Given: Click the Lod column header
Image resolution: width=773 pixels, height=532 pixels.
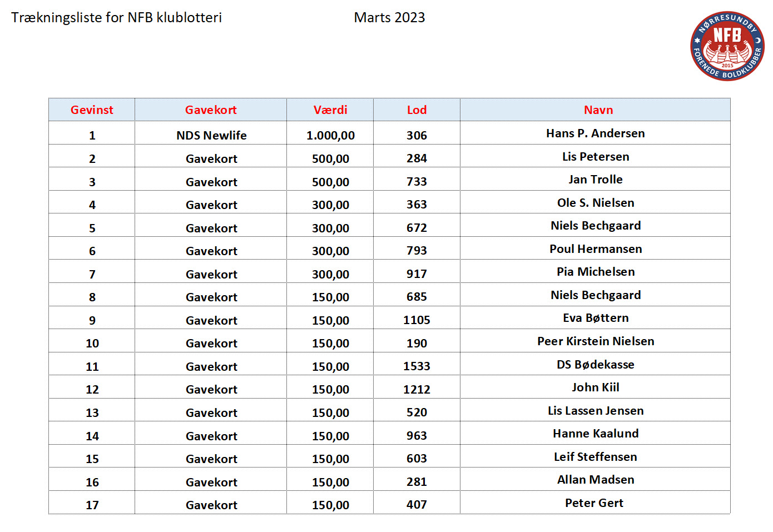Looking at the screenshot, I should click(x=417, y=110).
